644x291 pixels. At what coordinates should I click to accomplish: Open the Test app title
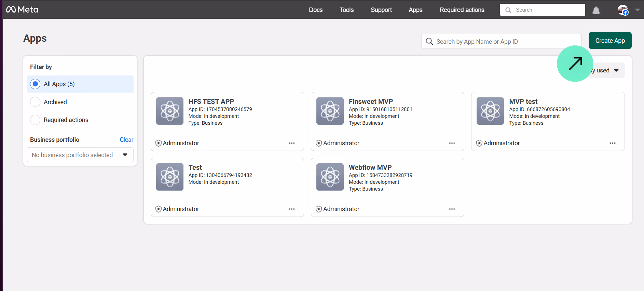pos(195,167)
